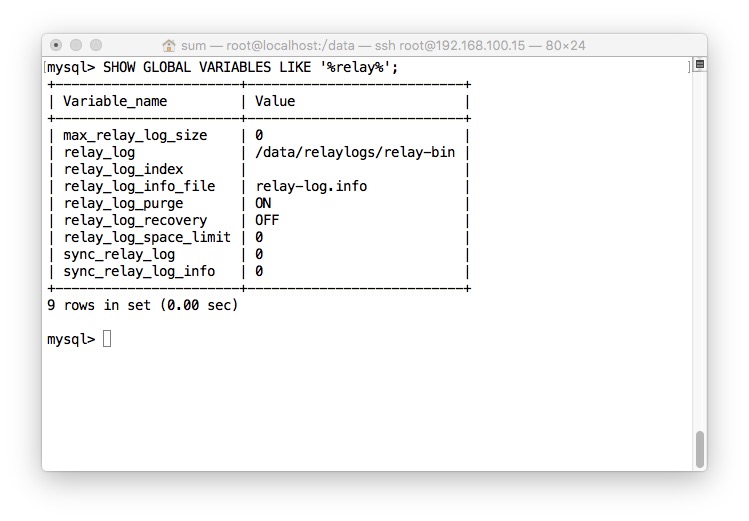The height and width of the screenshot is (521, 749).
Task: Close the terminal window
Action: [56, 45]
